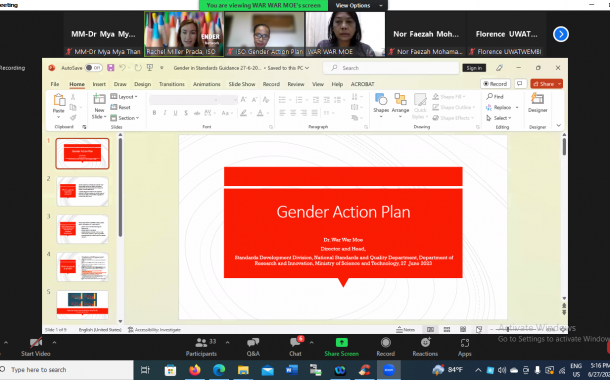Switch to the Slide Show tab
610x380 pixels.
pyautogui.click(x=242, y=84)
